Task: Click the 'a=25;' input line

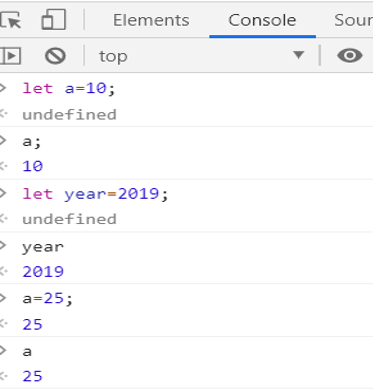Action: [x=47, y=299]
